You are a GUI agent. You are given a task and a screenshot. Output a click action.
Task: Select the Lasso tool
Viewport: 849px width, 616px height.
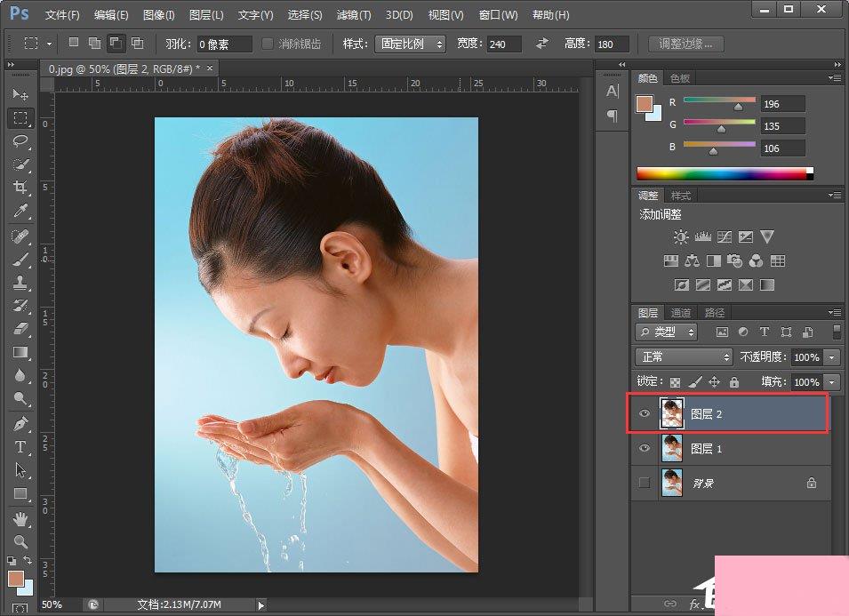(x=20, y=141)
